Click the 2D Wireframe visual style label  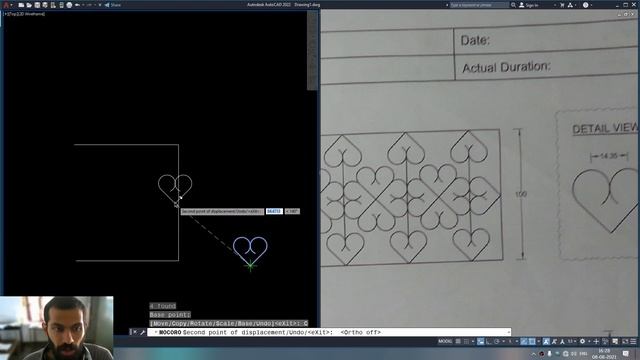point(30,13)
